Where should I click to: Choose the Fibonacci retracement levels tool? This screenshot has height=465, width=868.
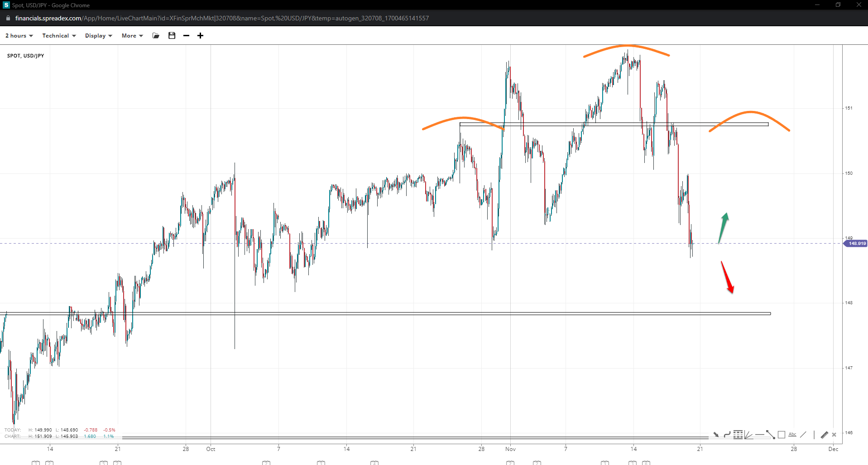[x=738, y=435]
